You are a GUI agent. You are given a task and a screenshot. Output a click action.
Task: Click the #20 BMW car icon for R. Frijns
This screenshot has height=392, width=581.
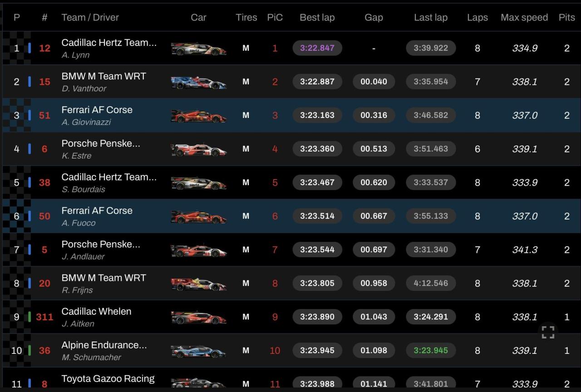(x=198, y=284)
